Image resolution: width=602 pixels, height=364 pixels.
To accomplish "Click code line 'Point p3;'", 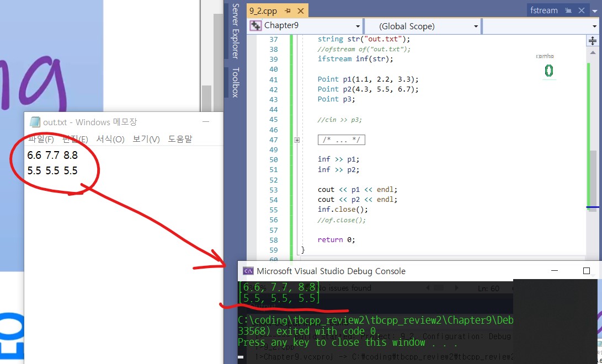I will [337, 99].
